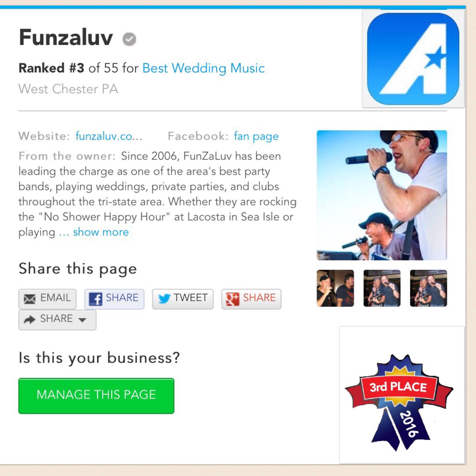This screenshot has height=476, width=476.
Task: Select the first small photo thumbnail
Action: pos(335,288)
